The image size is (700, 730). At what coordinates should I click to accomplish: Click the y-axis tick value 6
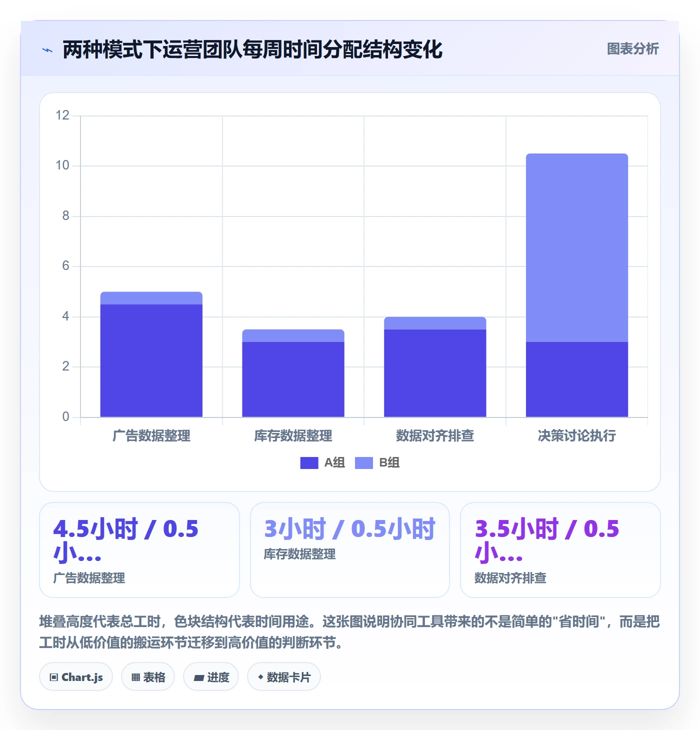(65, 266)
